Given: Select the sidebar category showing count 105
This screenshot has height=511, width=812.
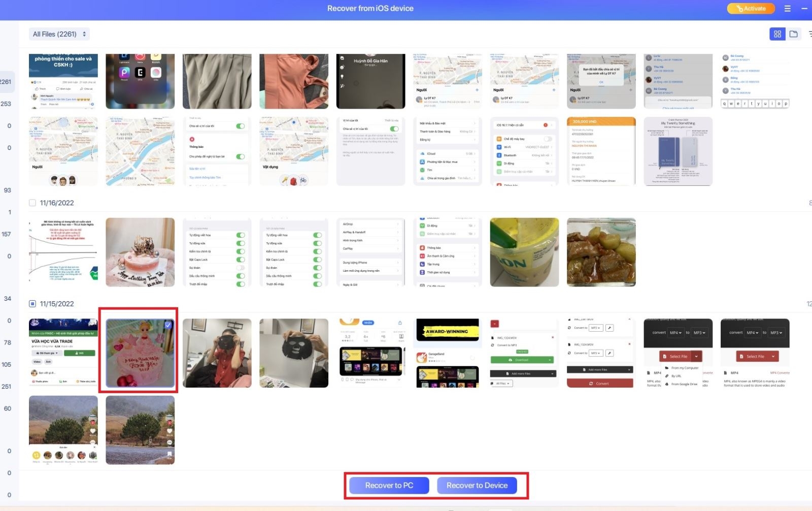Looking at the screenshot, I should click(6, 365).
